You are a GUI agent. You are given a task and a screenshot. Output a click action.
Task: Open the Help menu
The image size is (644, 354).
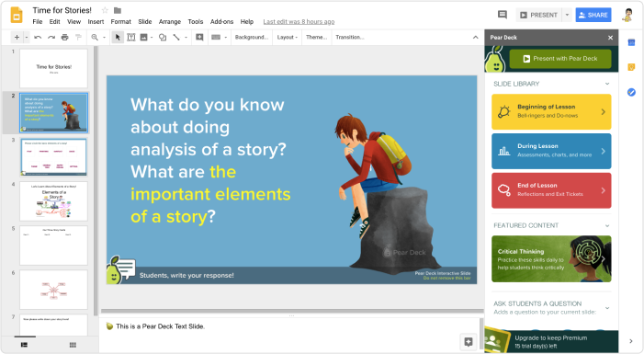[247, 22]
